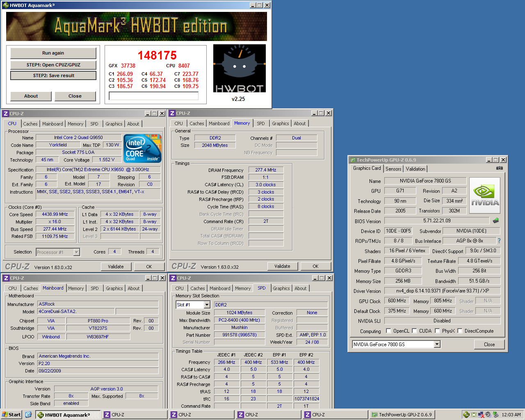
Task: Click the GPU-Z camera screenshot icon
Action: [x=499, y=168]
